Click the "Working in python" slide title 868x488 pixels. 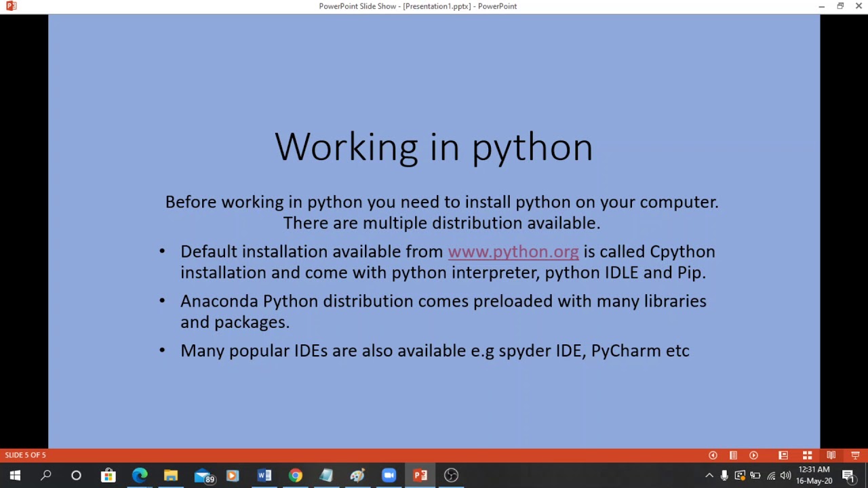tap(434, 146)
